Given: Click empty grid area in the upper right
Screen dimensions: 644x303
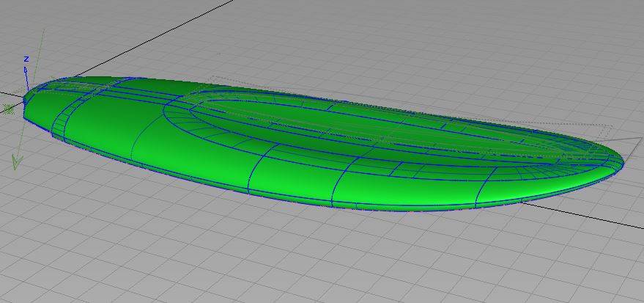Looking at the screenshot, I should 513,44.
